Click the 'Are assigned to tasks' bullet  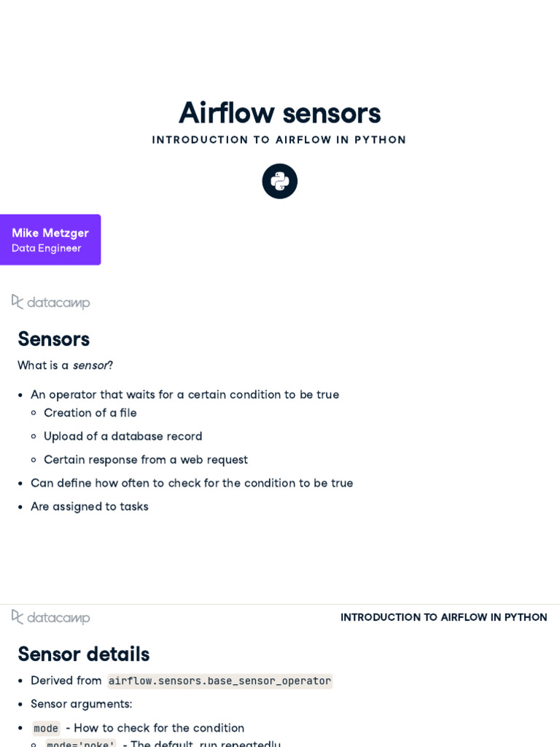(90, 506)
